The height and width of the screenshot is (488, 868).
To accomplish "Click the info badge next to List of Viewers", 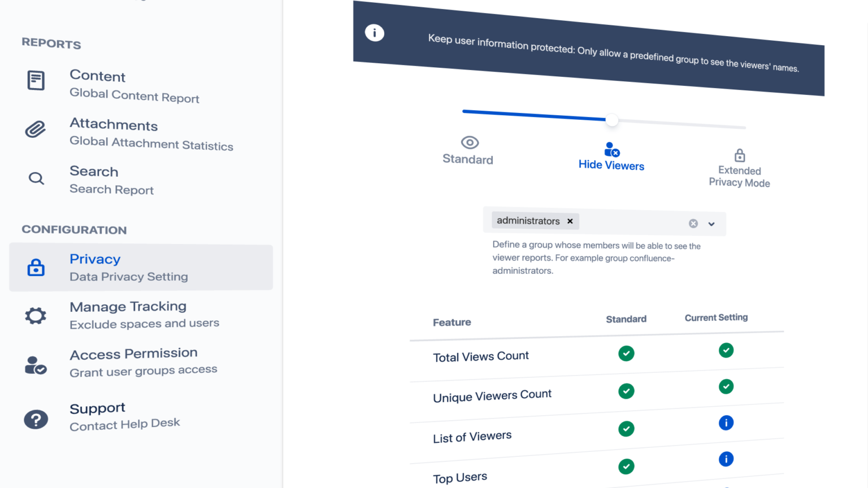I will pos(726,422).
